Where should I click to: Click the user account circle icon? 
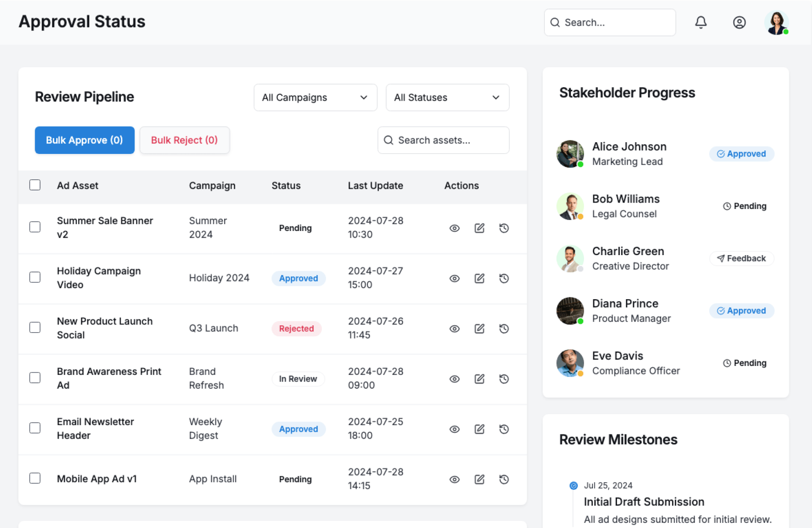(x=739, y=22)
